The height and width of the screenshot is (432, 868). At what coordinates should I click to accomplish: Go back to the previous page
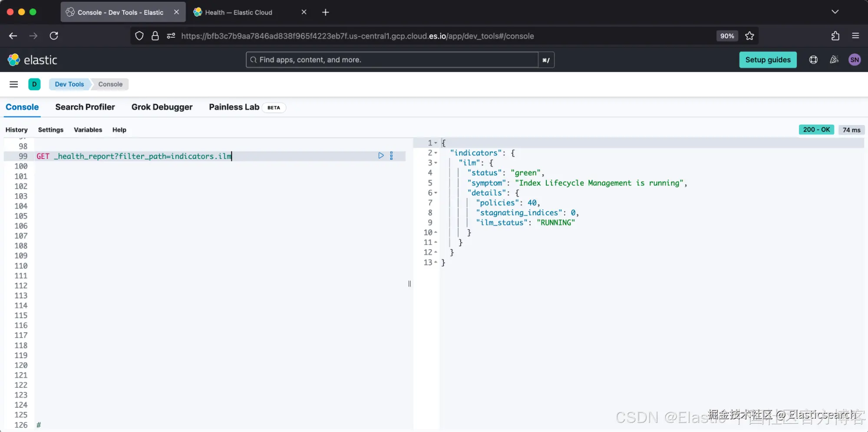click(x=13, y=36)
